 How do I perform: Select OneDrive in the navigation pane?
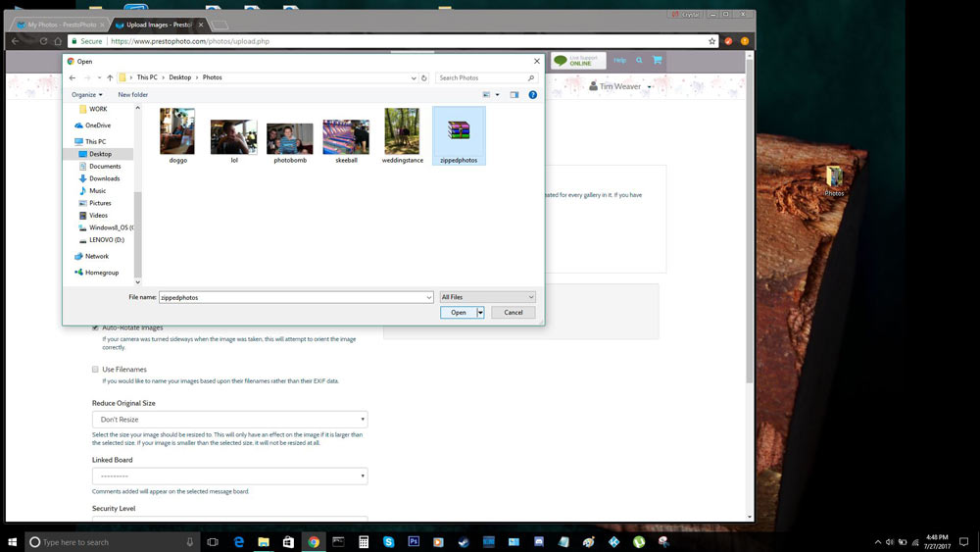(92, 125)
